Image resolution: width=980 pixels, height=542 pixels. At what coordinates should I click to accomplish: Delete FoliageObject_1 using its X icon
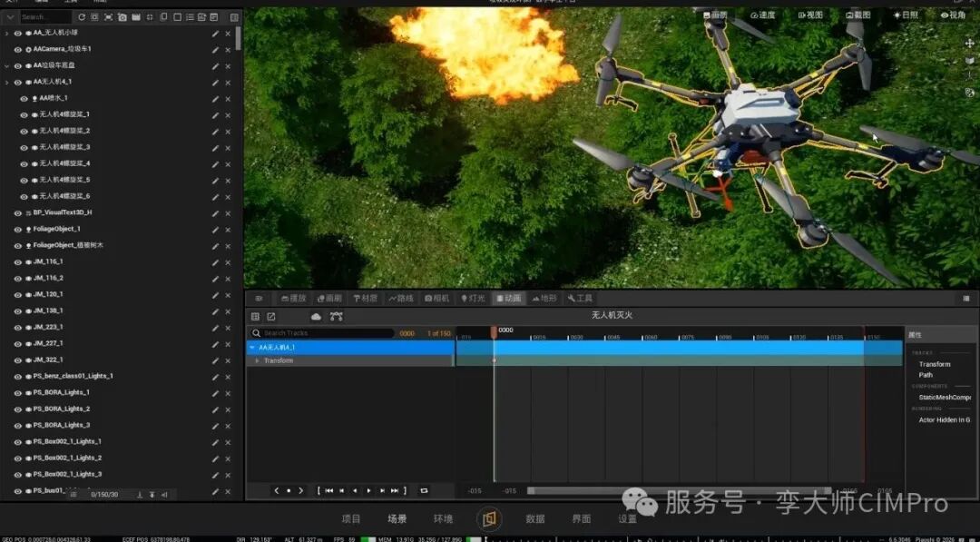point(228,230)
